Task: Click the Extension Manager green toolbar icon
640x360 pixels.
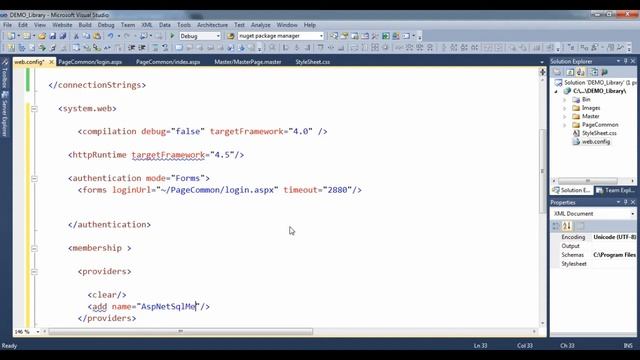Action: [386, 36]
